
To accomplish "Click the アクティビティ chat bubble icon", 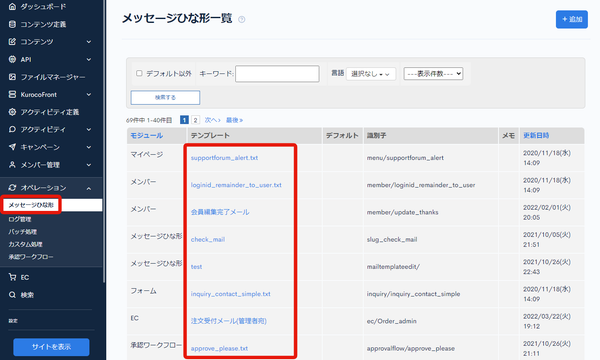I will [12, 129].
